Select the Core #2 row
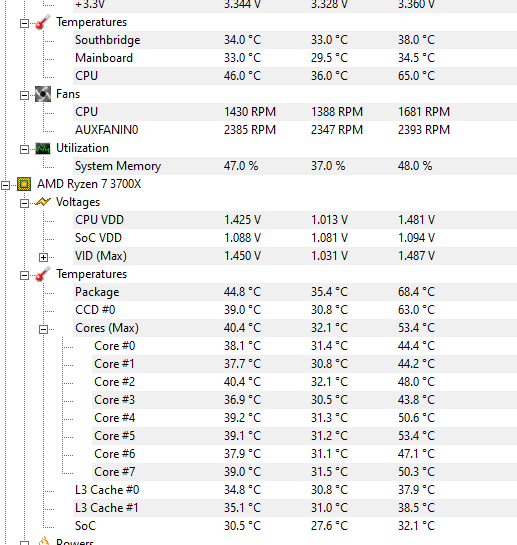This screenshot has height=545, width=517. [x=304, y=382]
